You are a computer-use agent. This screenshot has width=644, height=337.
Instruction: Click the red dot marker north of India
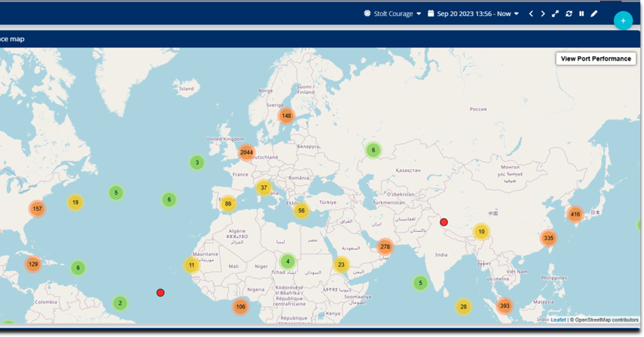click(x=444, y=222)
